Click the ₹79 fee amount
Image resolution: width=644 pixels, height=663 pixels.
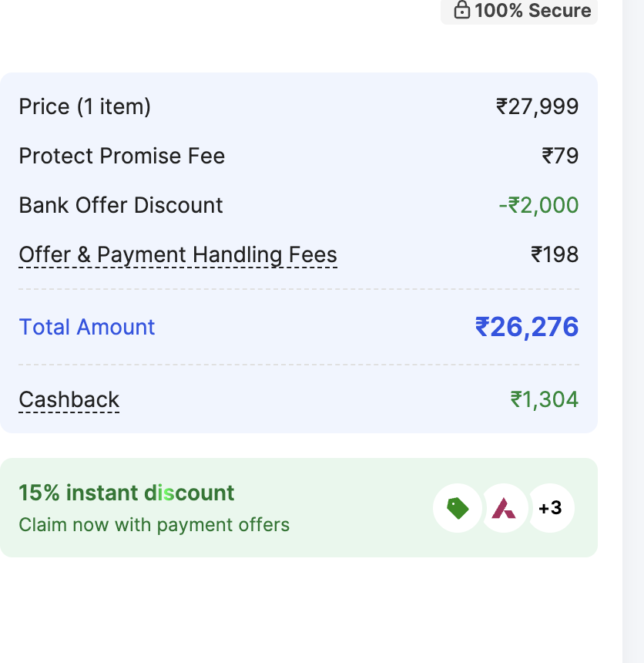[x=560, y=156]
